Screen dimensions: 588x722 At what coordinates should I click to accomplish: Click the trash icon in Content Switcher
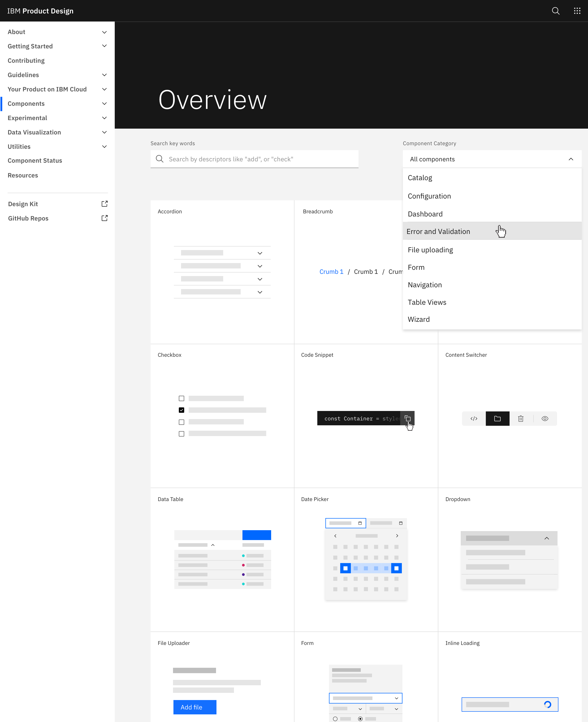tap(521, 419)
